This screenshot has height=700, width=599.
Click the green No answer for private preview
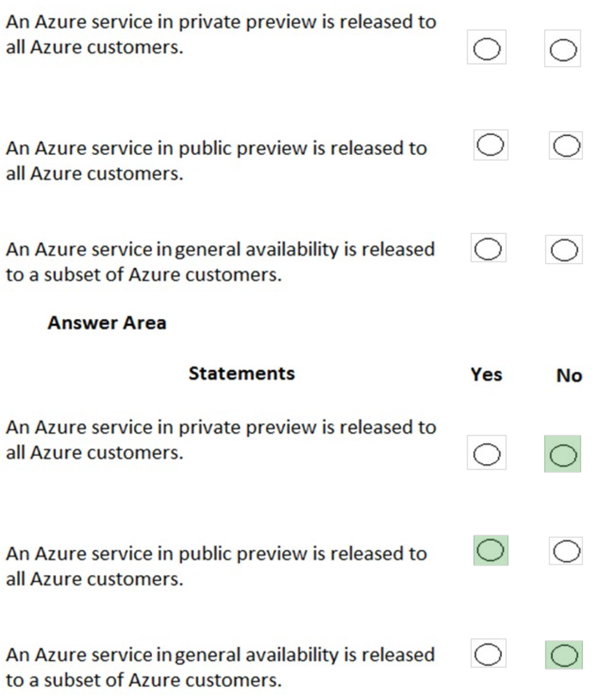(564, 453)
